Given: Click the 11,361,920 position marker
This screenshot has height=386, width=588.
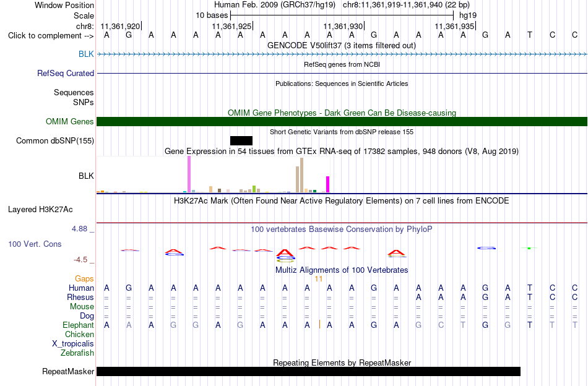Looking at the screenshot, I should pos(120,26).
